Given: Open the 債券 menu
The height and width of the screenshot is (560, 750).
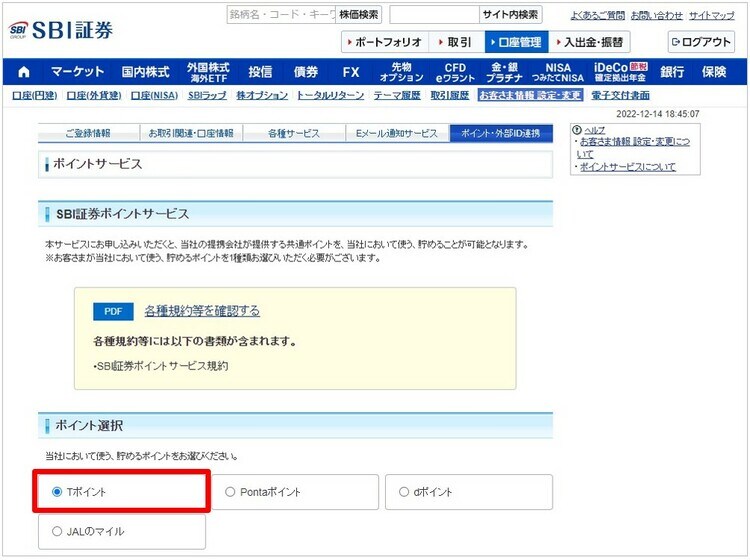Looking at the screenshot, I should (x=306, y=72).
